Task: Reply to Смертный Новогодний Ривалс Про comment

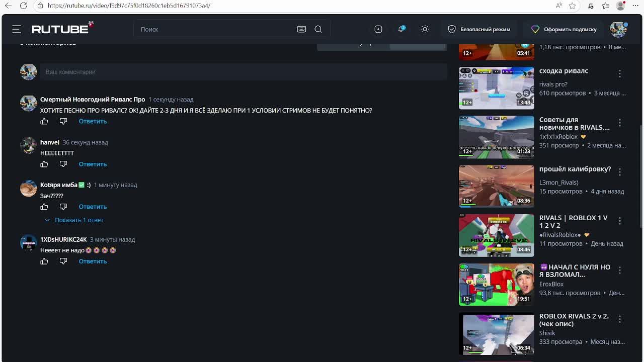Action: pos(93,121)
